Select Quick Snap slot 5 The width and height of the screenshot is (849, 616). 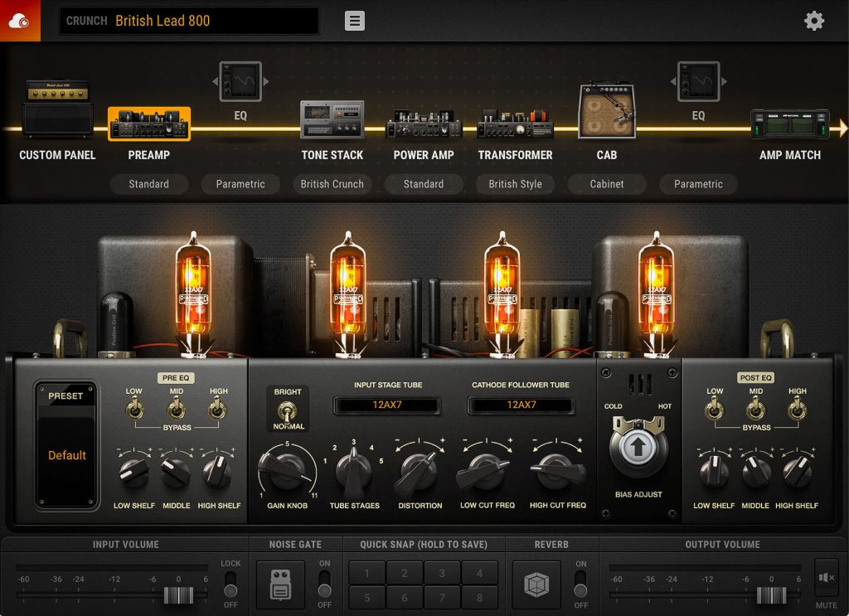coord(366,598)
